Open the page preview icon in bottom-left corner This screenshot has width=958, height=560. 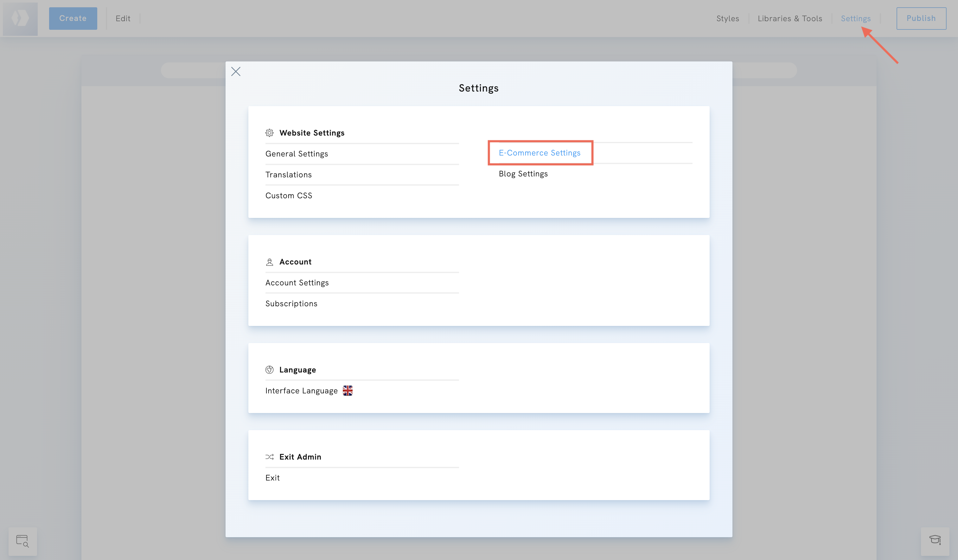[x=22, y=541]
